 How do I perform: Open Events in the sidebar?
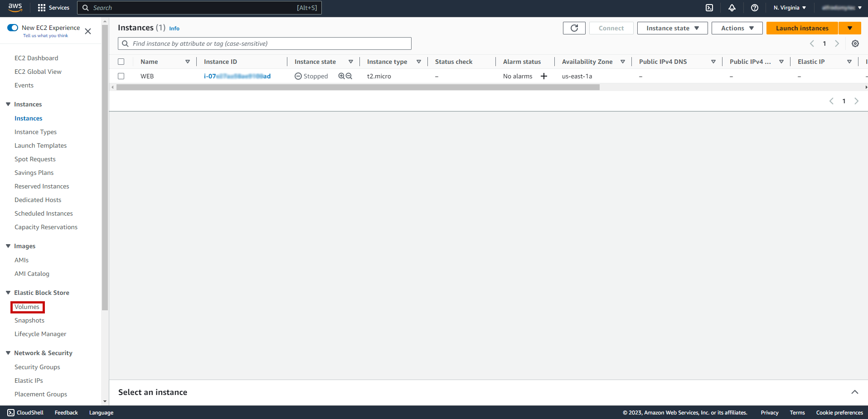[24, 85]
